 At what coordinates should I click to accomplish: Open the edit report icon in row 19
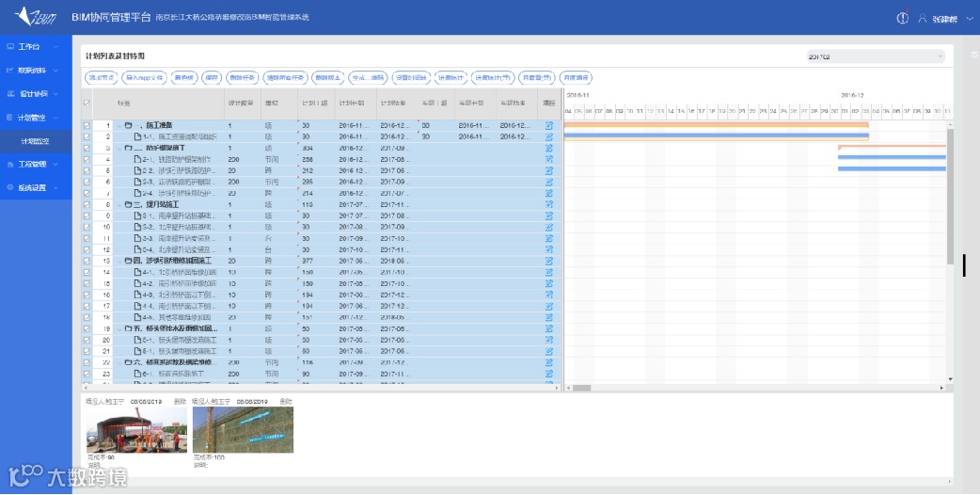548,328
